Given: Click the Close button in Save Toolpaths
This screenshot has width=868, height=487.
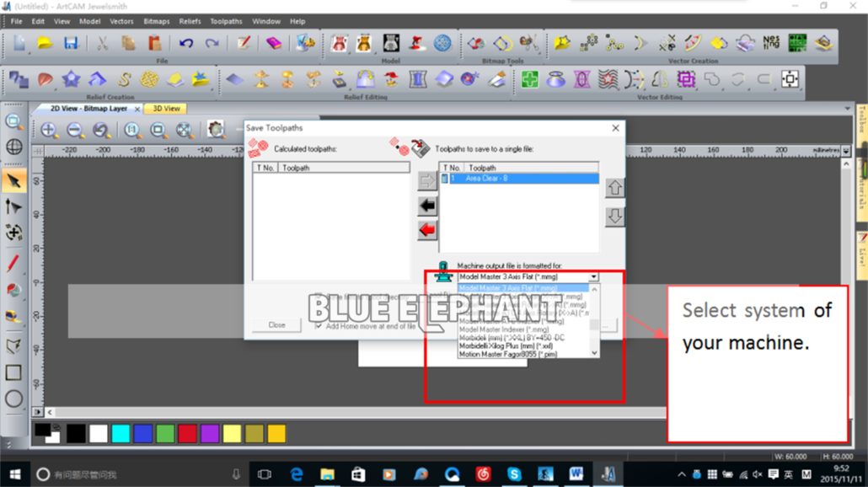Looking at the screenshot, I should (x=276, y=325).
